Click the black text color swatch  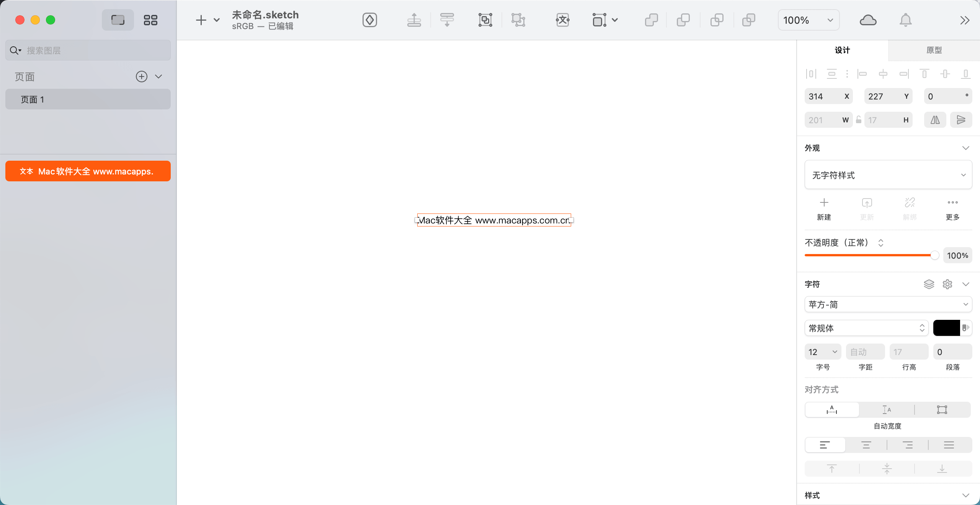946,328
